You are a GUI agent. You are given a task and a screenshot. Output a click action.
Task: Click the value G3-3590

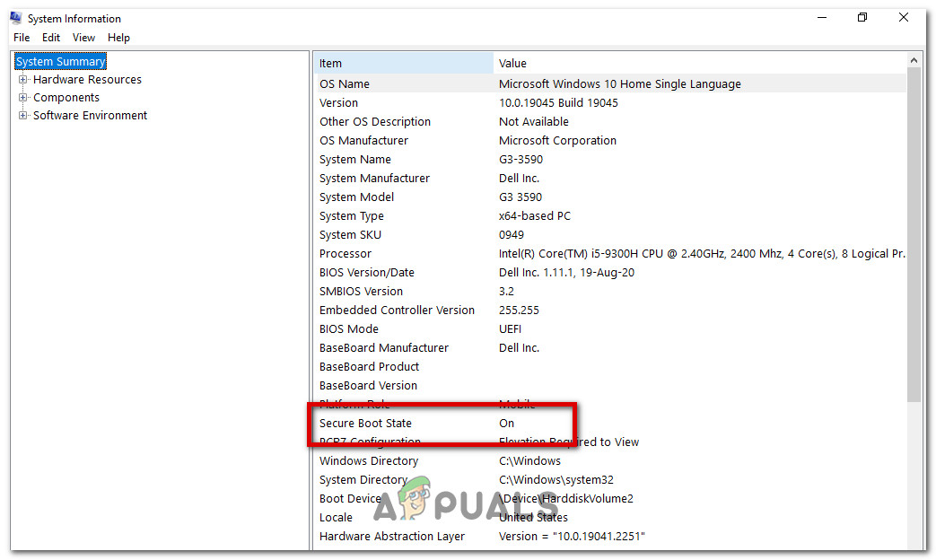click(x=520, y=160)
